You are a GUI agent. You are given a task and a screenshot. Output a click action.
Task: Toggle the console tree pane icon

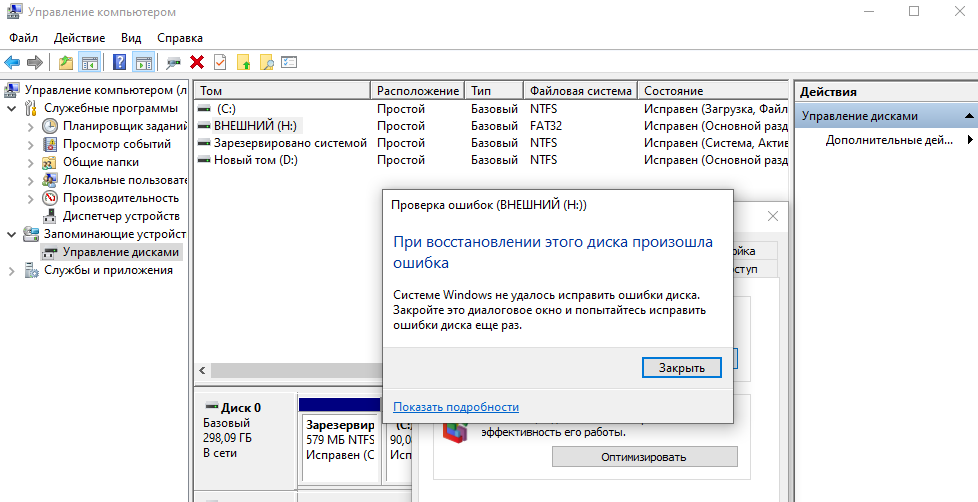90,63
